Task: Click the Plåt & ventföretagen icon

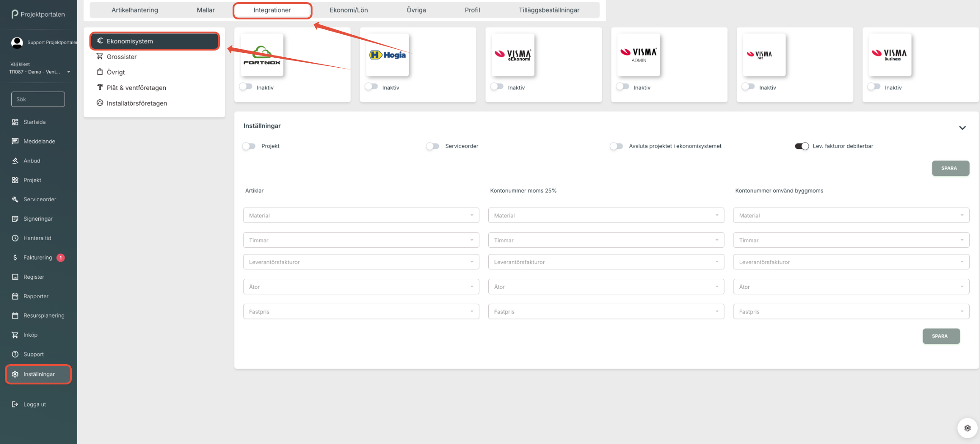Action: [100, 87]
